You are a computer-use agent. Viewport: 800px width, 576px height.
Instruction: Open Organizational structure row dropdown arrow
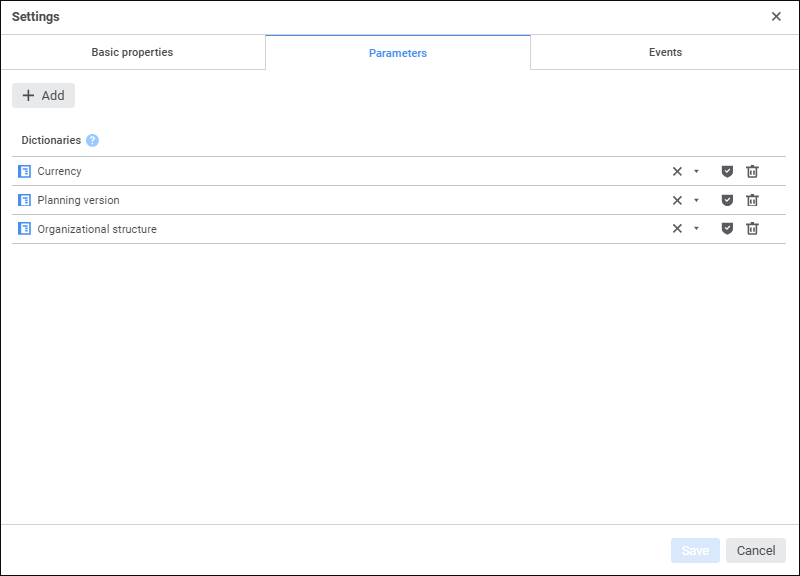click(696, 229)
